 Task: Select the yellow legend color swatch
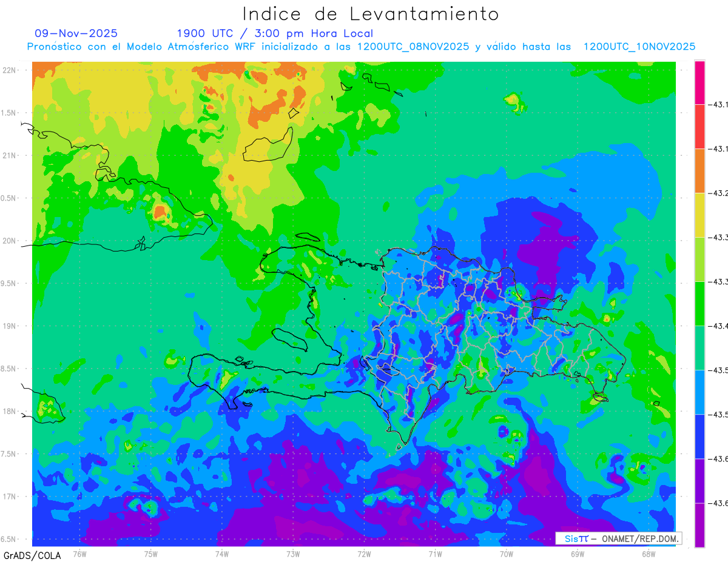699,215
